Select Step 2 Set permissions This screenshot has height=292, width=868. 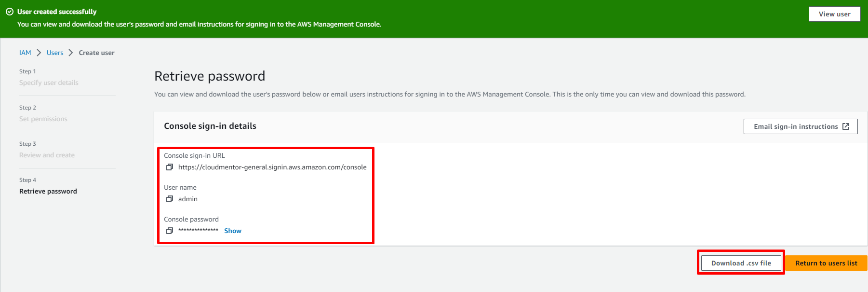43,119
